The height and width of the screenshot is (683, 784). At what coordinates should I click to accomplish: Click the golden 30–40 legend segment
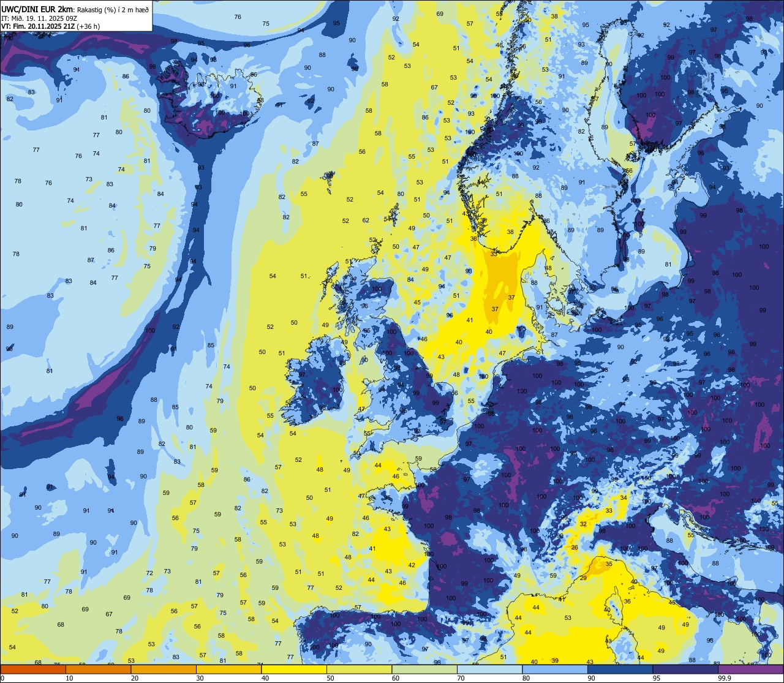tap(228, 670)
